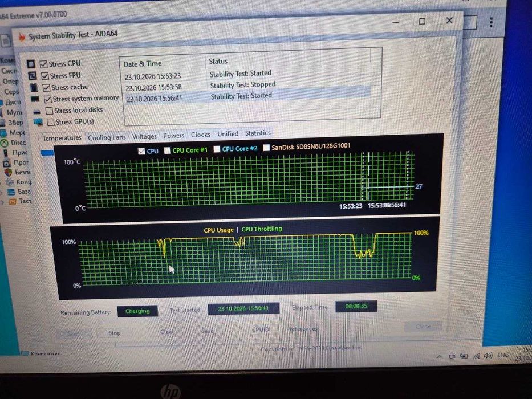This screenshot has height=399, width=532.
Task: Toggle the CPU temperature graph checkbox
Action: tap(141, 151)
